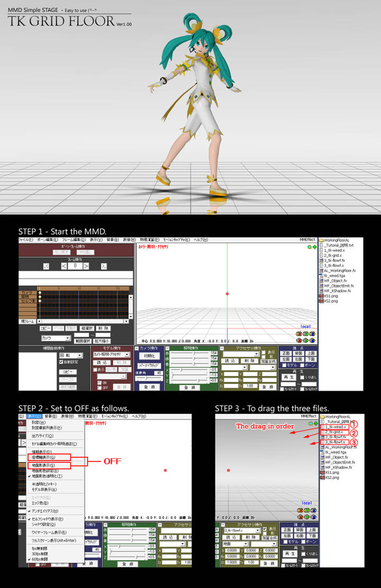Jump to first frame with the |< button in Step 1
The height and width of the screenshot is (588, 381).
[x=46, y=266]
